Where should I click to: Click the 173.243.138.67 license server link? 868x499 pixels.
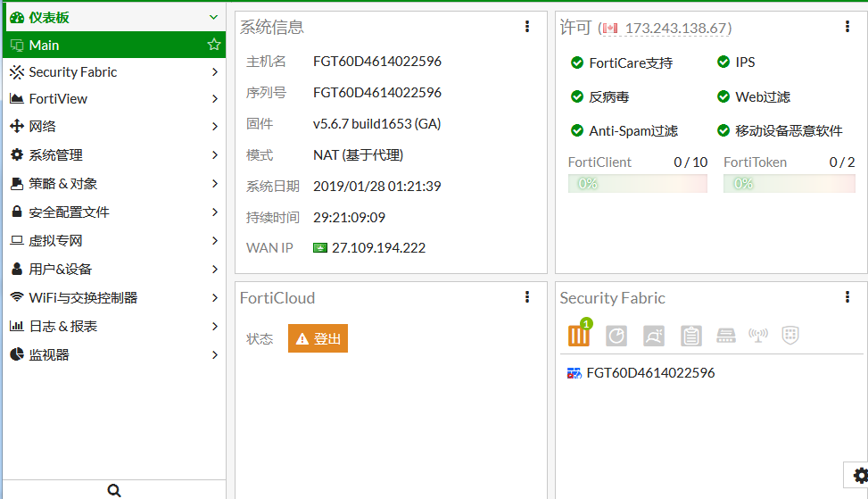click(x=675, y=29)
